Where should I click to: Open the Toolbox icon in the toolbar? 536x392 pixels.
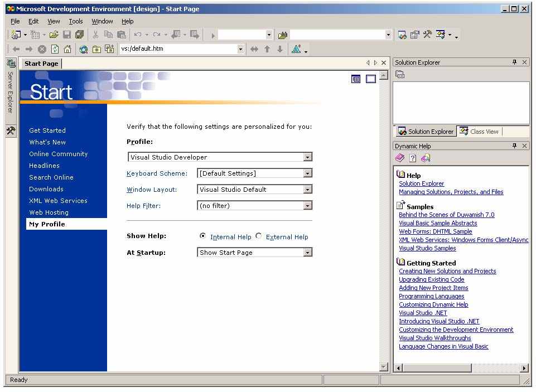click(427, 35)
